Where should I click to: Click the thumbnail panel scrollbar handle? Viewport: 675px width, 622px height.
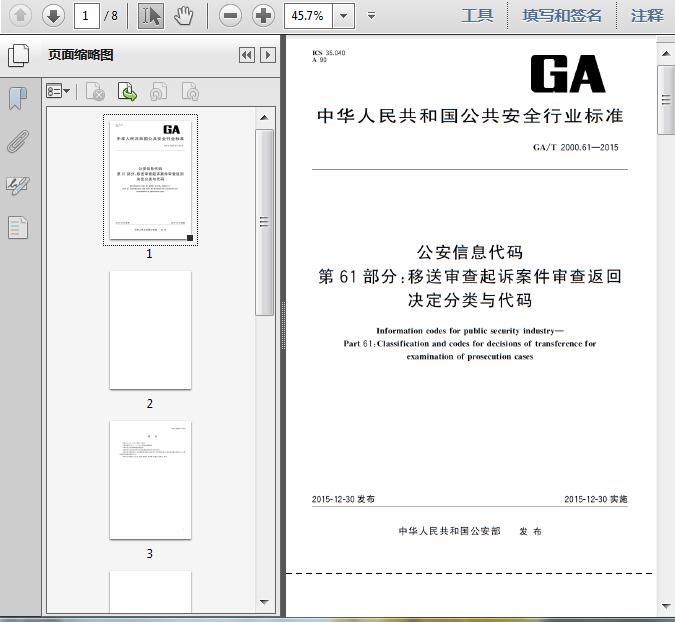(x=264, y=223)
